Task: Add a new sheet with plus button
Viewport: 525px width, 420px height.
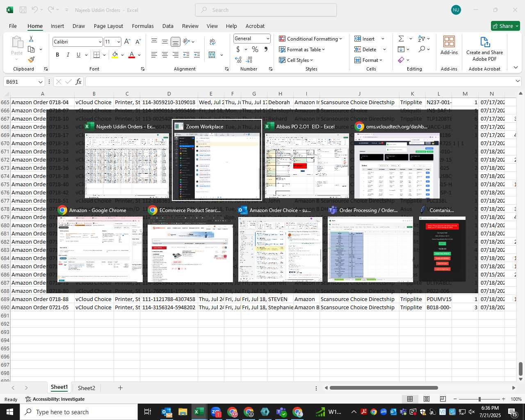Action: coord(120,388)
